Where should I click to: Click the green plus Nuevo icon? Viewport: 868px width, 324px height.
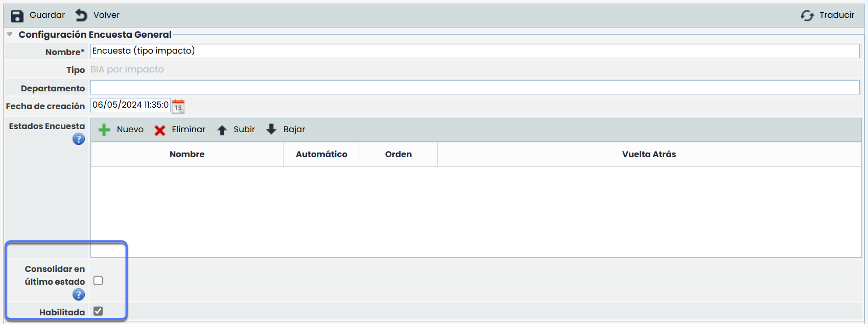104,130
